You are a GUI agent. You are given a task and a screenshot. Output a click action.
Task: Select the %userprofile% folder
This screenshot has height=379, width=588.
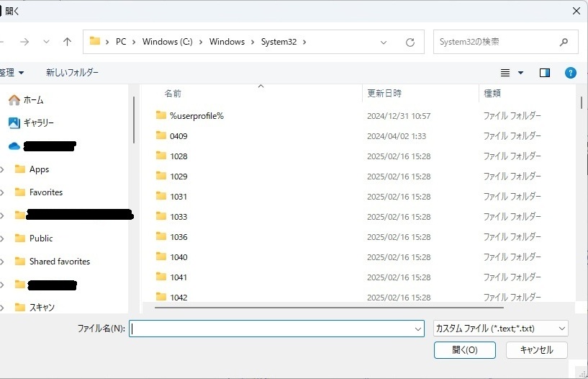(x=196, y=115)
